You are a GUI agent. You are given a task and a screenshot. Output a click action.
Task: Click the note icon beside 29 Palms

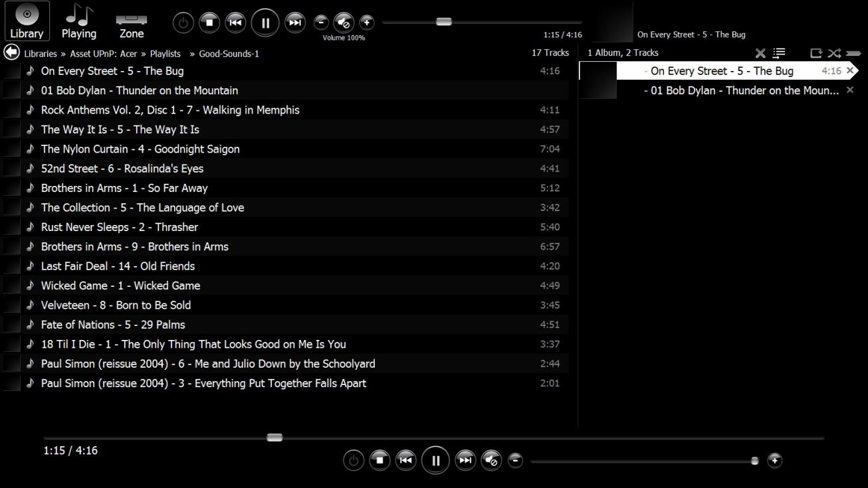click(x=30, y=325)
